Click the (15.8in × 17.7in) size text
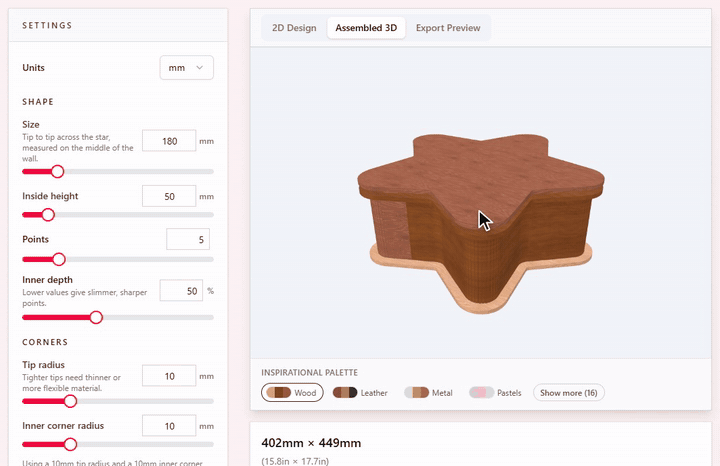Image resolution: width=720 pixels, height=466 pixels. 295,461
